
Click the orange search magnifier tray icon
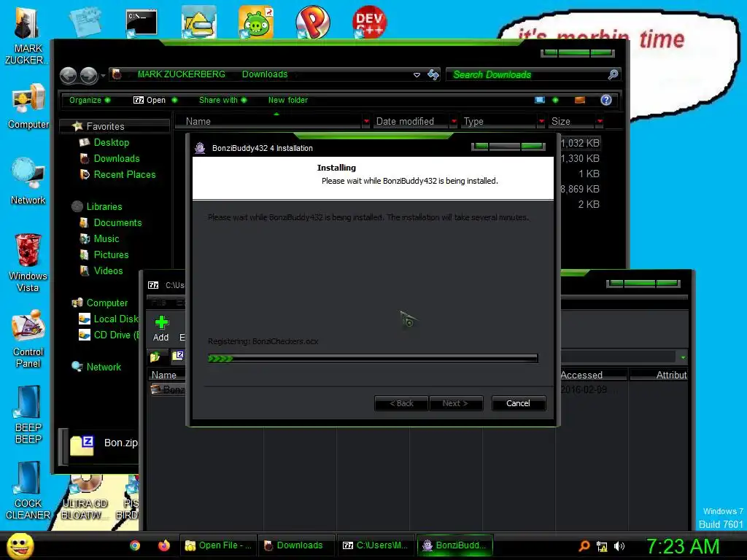(x=584, y=546)
